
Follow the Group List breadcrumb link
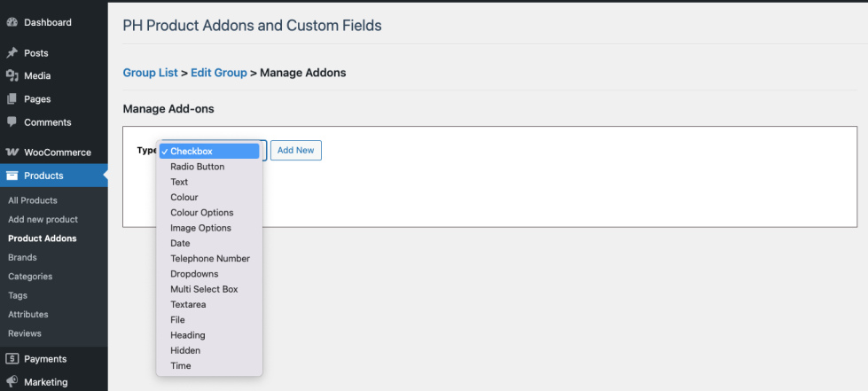[x=151, y=73]
